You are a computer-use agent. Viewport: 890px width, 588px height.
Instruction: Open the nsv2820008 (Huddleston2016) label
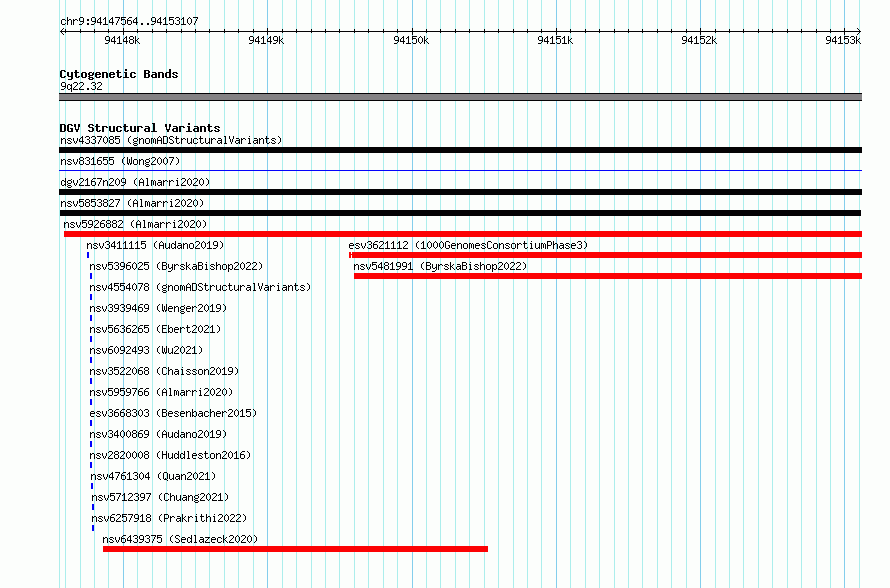(170, 455)
